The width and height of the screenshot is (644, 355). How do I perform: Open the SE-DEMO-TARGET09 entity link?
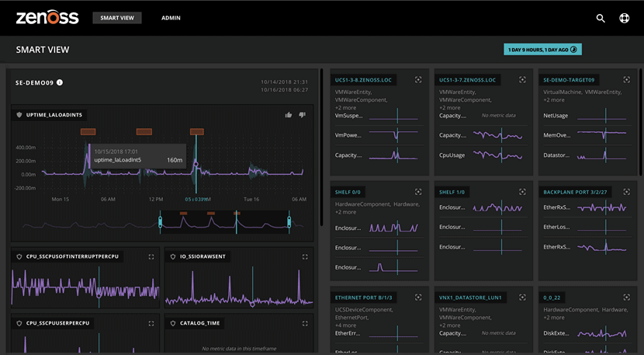point(569,80)
